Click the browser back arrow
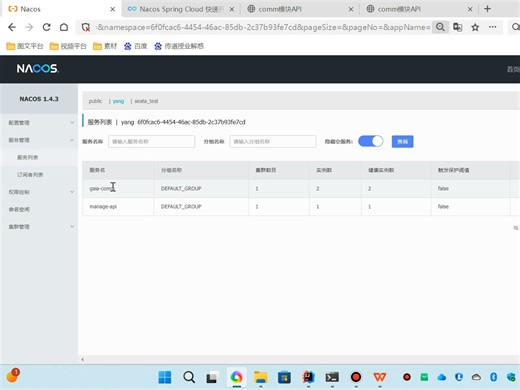 12,27
